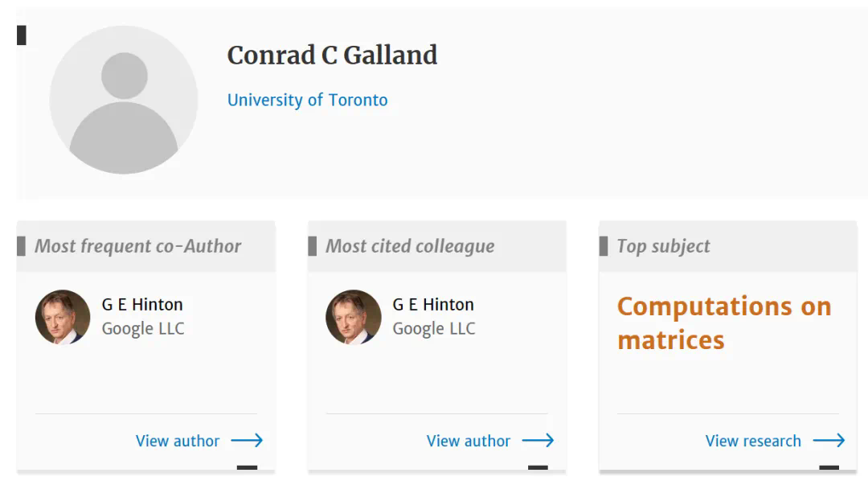Select View author in Most cited colleague card
868x481 pixels.
tap(469, 441)
